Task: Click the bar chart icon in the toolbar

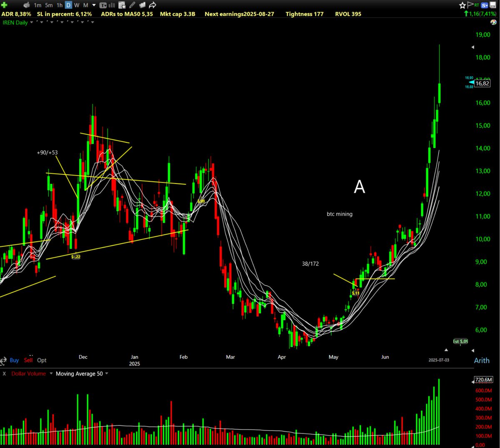Action: pyautogui.click(x=111, y=5)
